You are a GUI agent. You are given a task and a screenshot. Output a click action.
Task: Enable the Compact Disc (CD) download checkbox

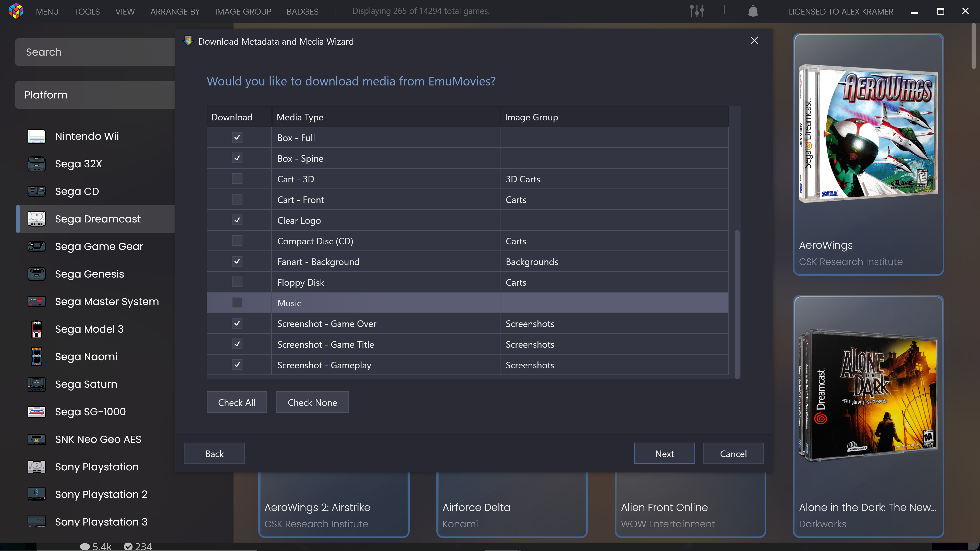237,241
